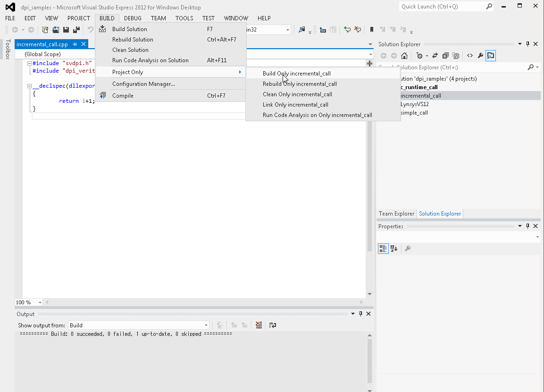Open the Output panel window options arrow
544x392 pixels.
point(353,314)
